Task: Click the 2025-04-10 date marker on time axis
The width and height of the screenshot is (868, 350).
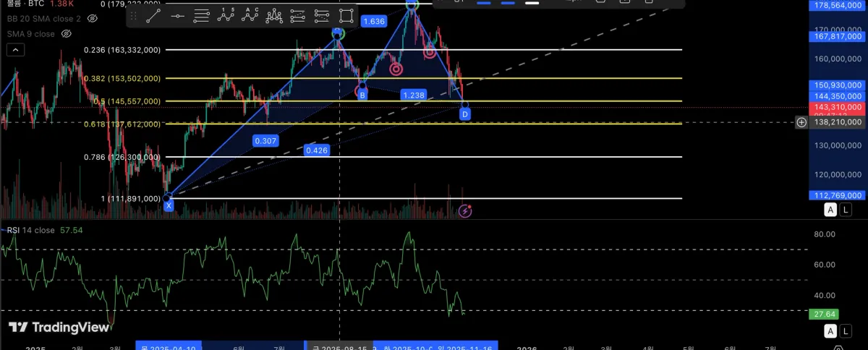Action: tap(169, 347)
